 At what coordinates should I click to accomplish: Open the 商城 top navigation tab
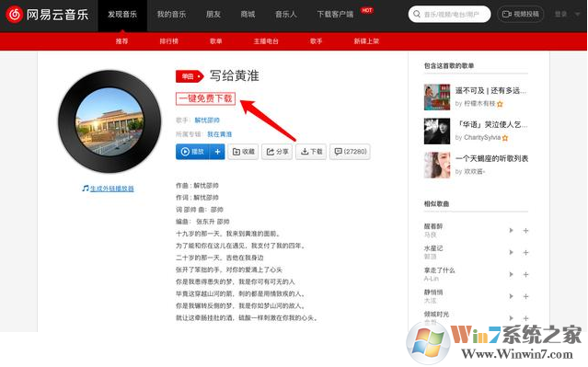click(248, 15)
